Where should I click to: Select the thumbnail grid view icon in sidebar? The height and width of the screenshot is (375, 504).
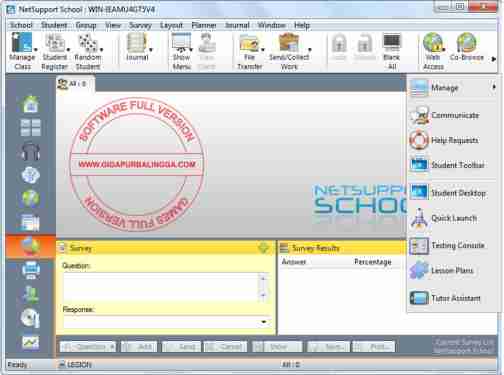30,127
